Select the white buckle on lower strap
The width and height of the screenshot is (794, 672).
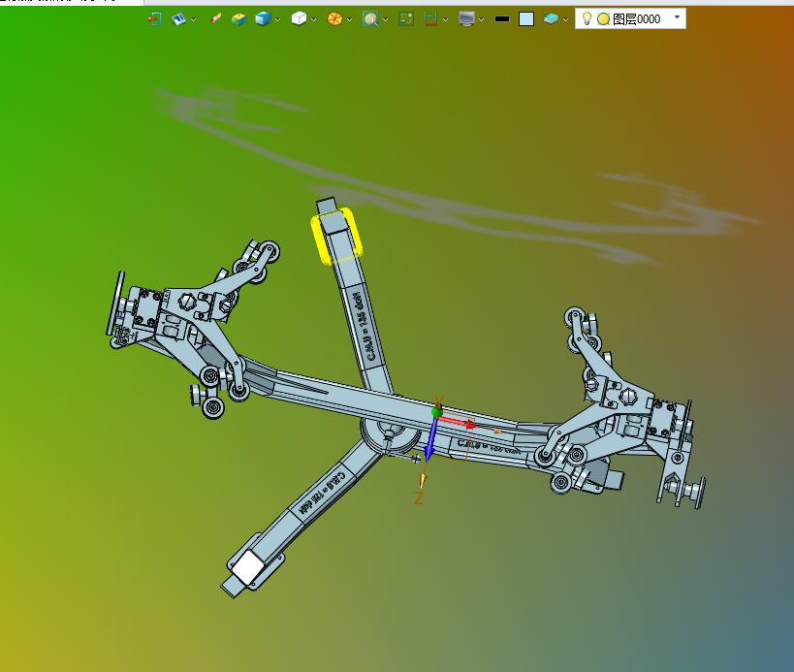tap(247, 566)
